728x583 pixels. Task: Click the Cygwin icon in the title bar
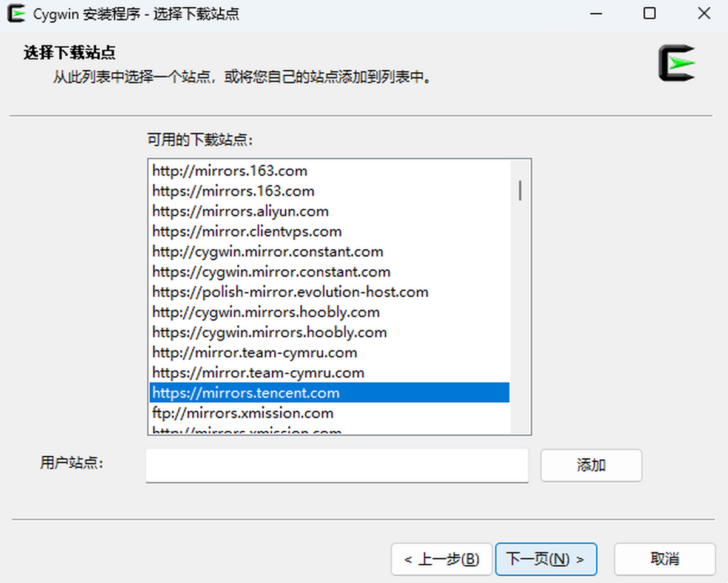pos(15,13)
